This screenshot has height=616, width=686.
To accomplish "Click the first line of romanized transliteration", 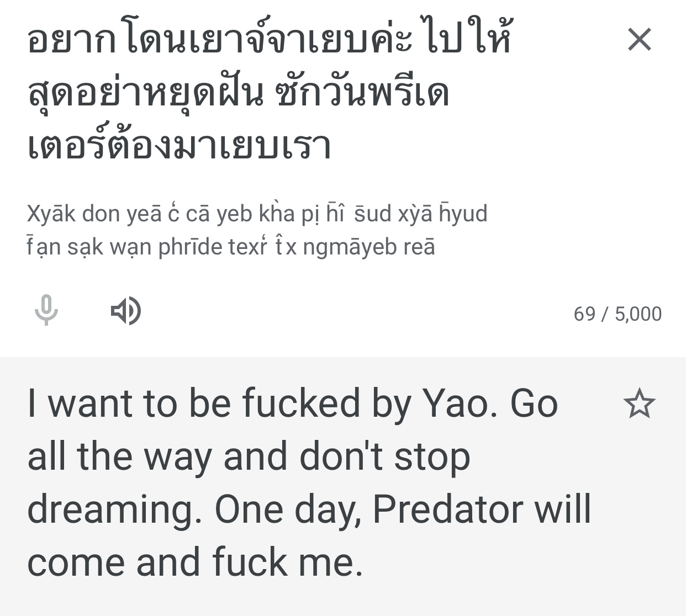I will pos(257,214).
